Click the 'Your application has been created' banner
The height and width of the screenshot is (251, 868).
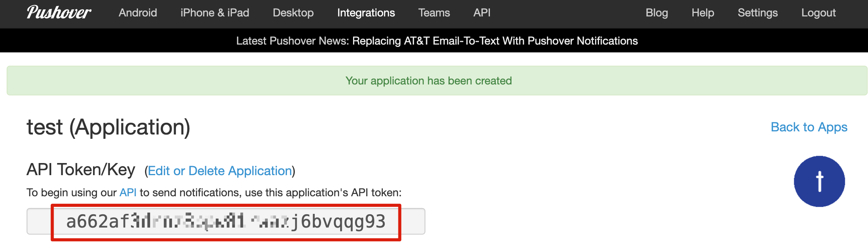pyautogui.click(x=437, y=81)
